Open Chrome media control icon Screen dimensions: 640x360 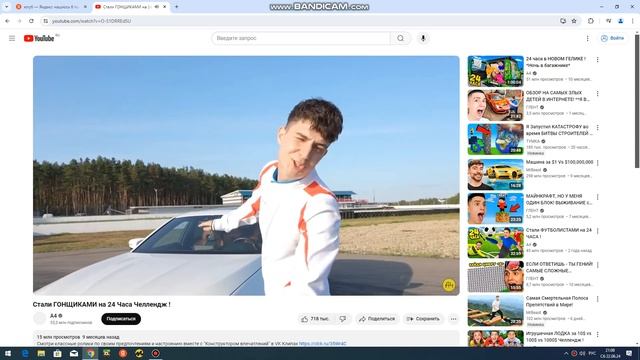[x=609, y=21]
